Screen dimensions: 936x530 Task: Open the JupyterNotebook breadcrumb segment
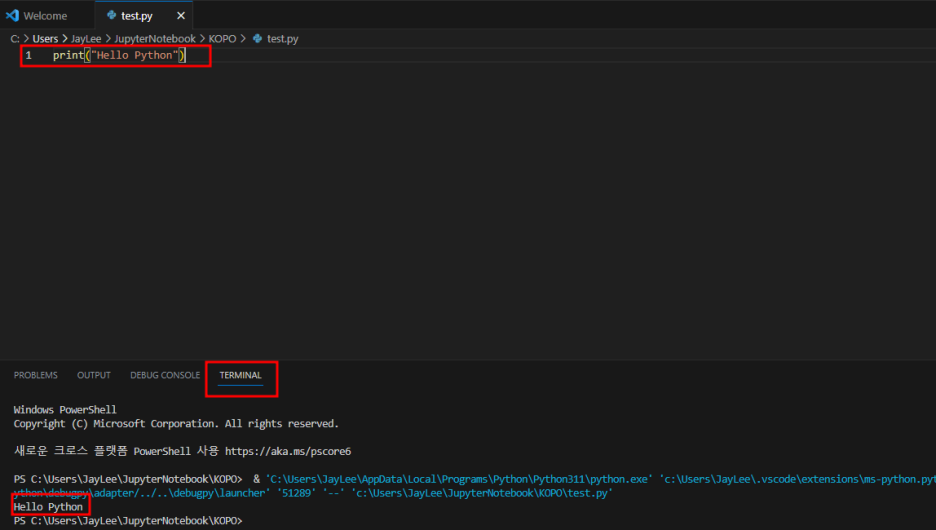coord(155,39)
